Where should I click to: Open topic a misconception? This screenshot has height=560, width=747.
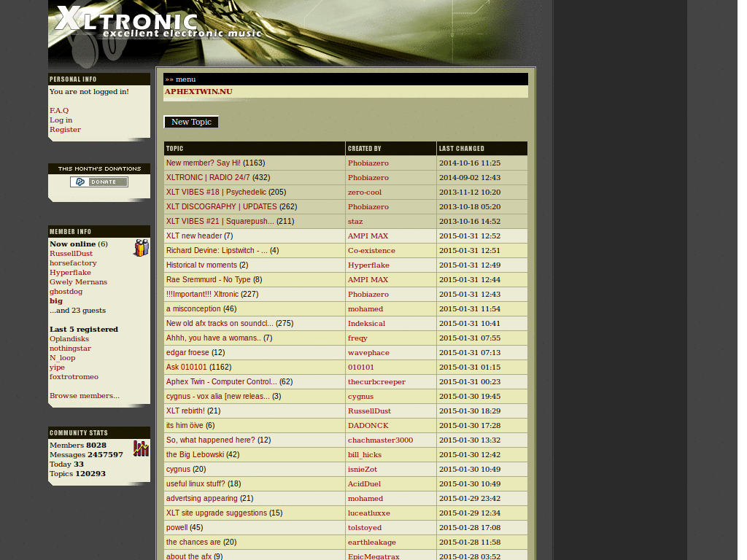click(x=193, y=308)
